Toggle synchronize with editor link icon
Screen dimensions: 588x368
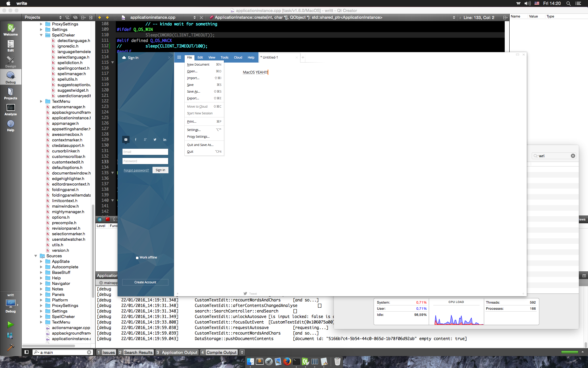[75, 17]
